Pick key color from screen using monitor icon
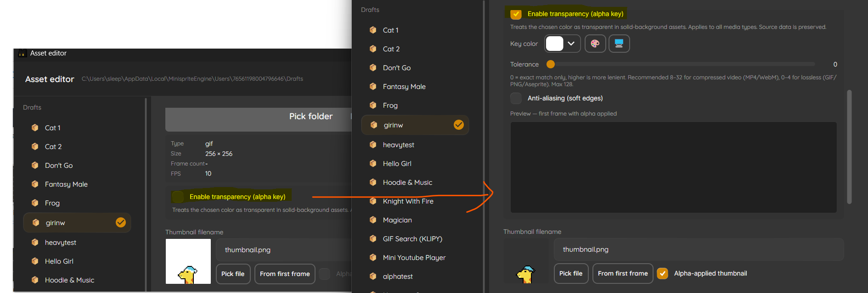The height and width of the screenshot is (293, 868). 619,44
